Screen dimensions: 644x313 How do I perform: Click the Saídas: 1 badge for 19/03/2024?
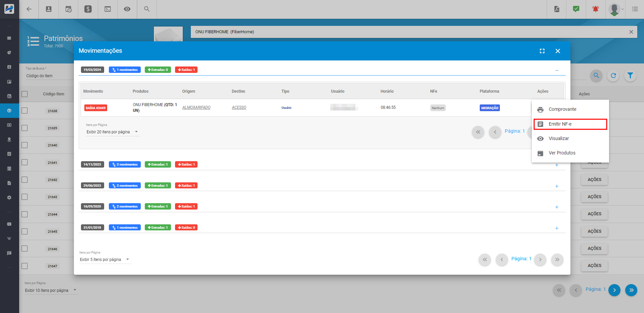186,70
